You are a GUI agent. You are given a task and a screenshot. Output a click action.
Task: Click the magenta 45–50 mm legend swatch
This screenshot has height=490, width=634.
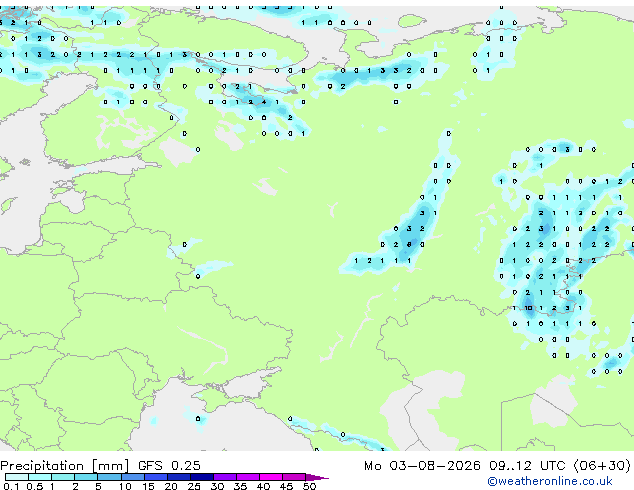click(x=294, y=477)
